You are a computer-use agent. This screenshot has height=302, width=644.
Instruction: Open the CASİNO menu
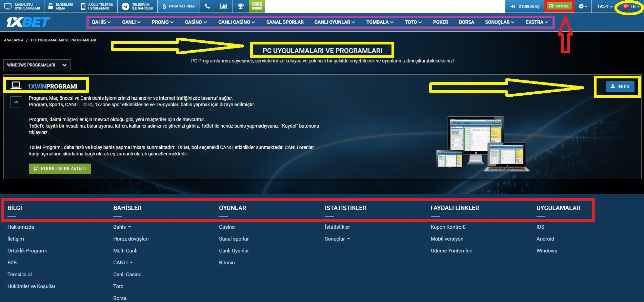point(196,22)
